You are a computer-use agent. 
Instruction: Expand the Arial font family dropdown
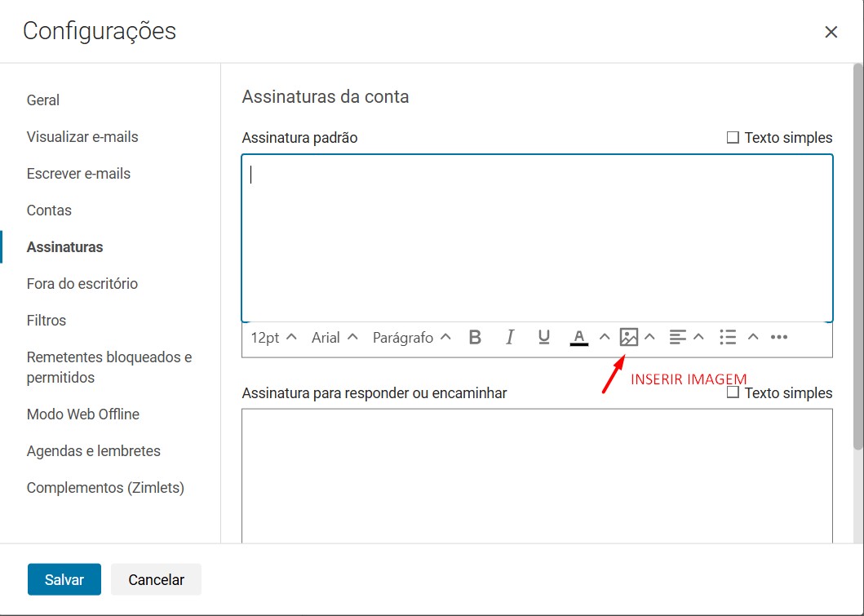point(335,338)
